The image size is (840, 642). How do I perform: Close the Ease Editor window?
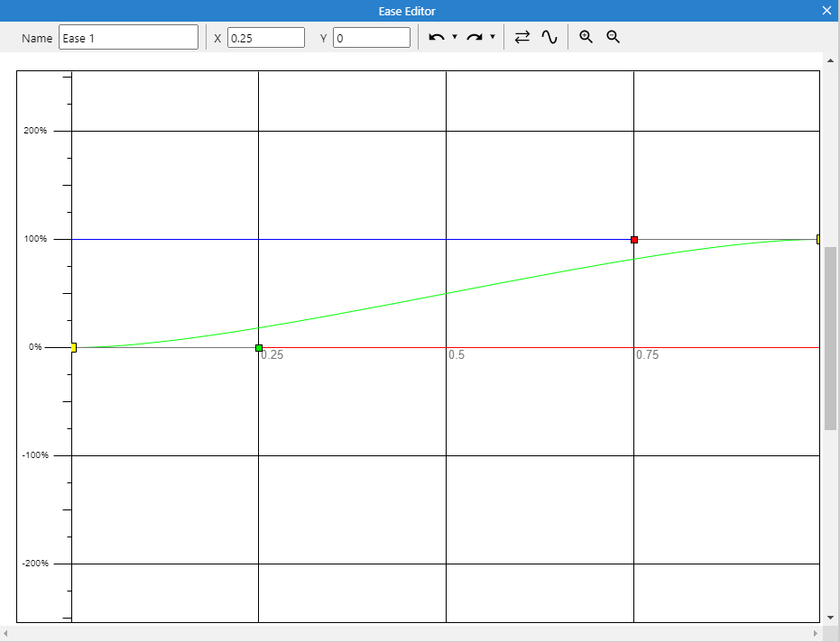click(826, 11)
